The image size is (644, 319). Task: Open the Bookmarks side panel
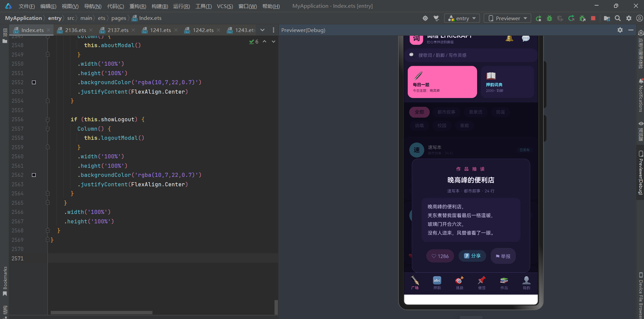tap(5, 281)
